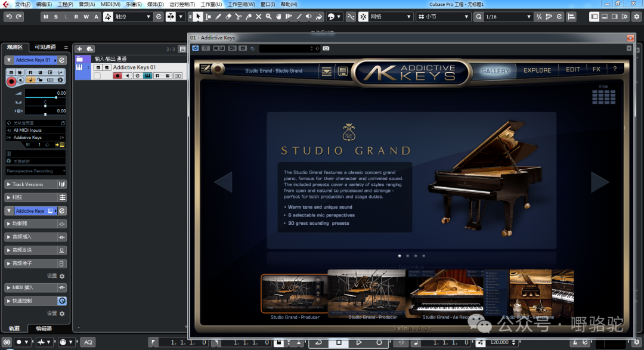The height and width of the screenshot is (350, 644).
Task: Mute the Addictive Keys 01 track
Action: (x=98, y=68)
